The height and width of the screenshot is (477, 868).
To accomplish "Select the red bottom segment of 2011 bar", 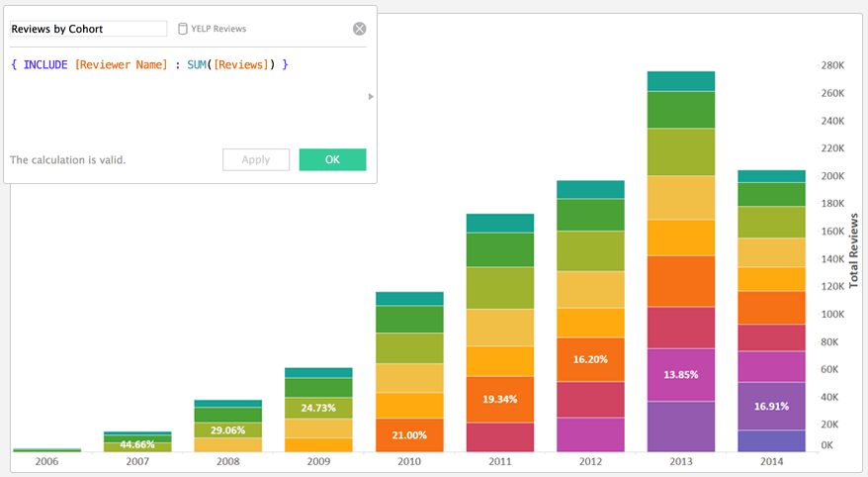I will pos(500,437).
